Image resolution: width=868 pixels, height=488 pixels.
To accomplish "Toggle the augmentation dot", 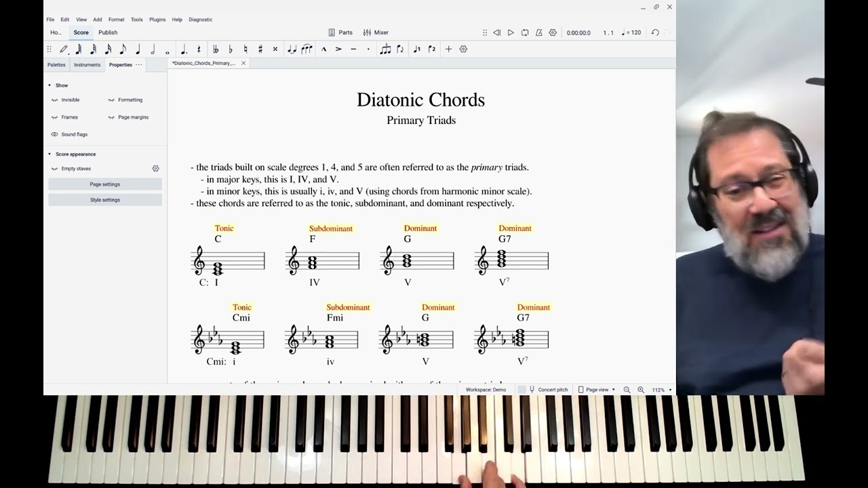I will coord(183,49).
